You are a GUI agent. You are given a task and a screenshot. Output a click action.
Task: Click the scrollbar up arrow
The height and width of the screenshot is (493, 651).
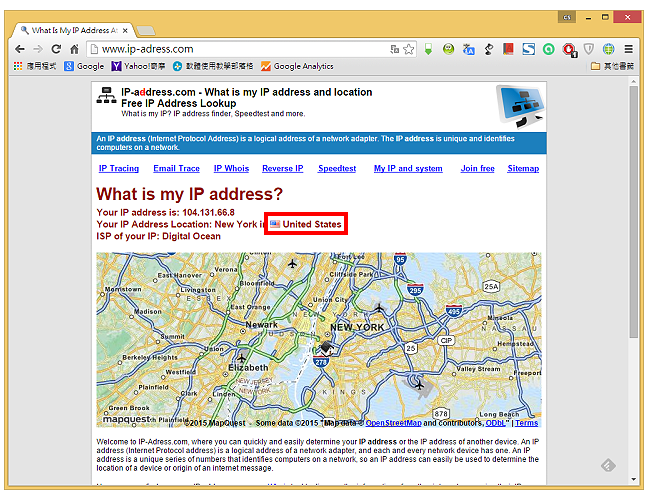633,82
